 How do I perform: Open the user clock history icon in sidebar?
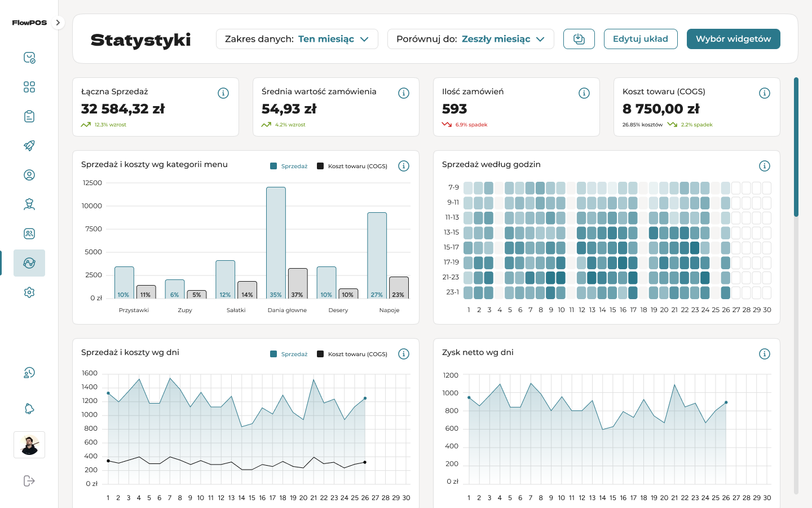(x=29, y=373)
